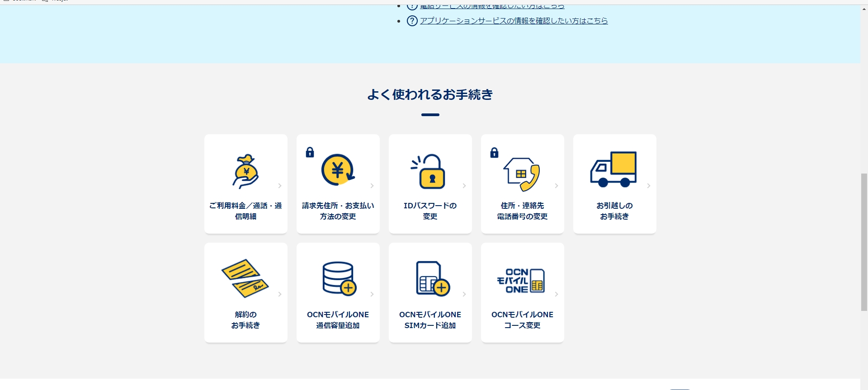
Task: Click chevron on SIMカード追加 card
Action: (464, 294)
